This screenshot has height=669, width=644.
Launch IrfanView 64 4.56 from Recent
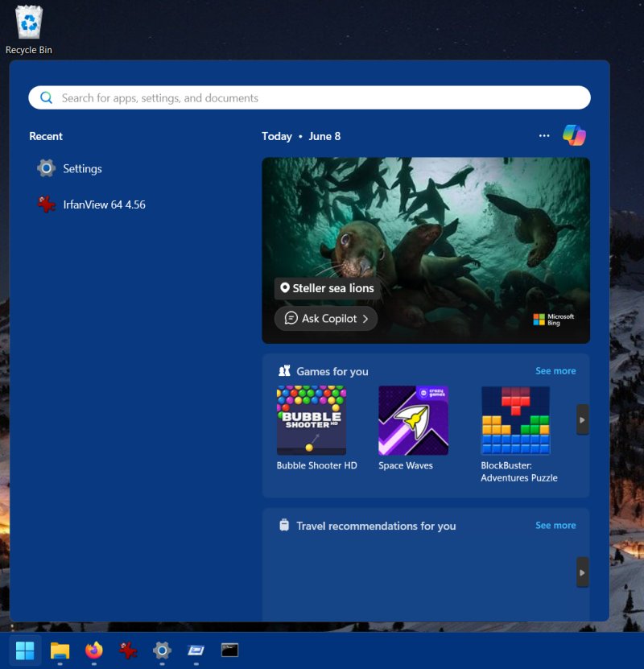(x=103, y=205)
